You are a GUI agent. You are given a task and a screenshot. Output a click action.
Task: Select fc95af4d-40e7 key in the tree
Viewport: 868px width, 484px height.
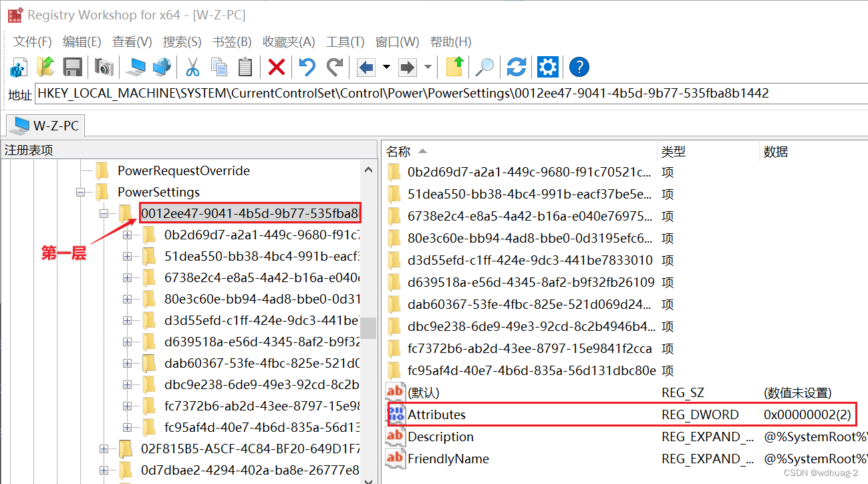tap(262, 427)
